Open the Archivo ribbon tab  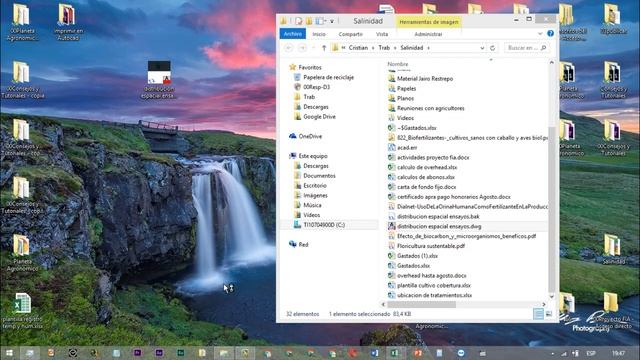point(293,34)
